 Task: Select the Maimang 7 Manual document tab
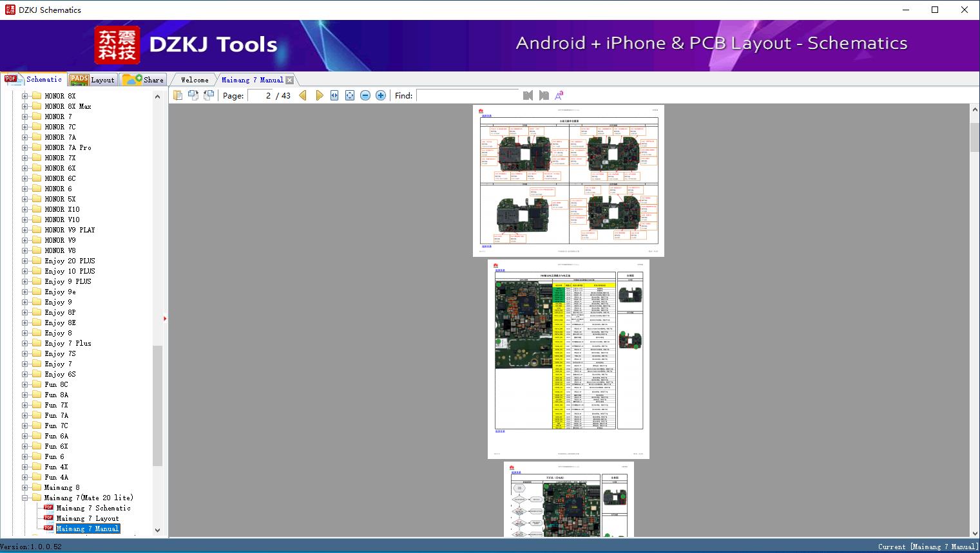[x=253, y=80]
